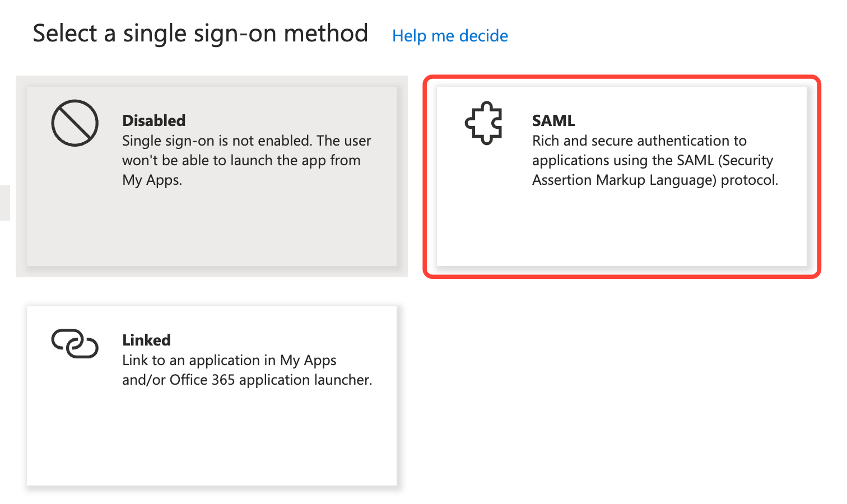Select the Disabled card title

pos(153,120)
